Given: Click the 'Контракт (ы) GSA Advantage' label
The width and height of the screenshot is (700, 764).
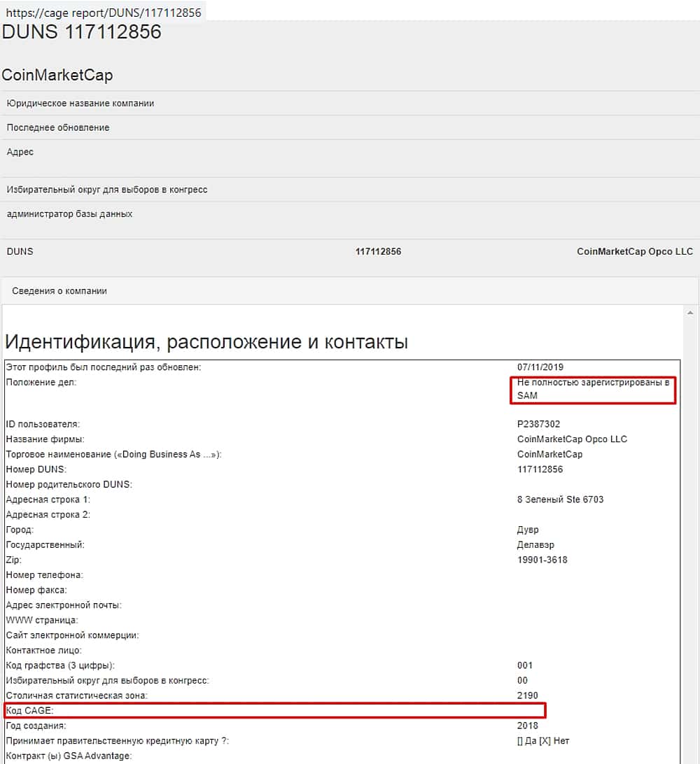Looking at the screenshot, I should tap(69, 756).
